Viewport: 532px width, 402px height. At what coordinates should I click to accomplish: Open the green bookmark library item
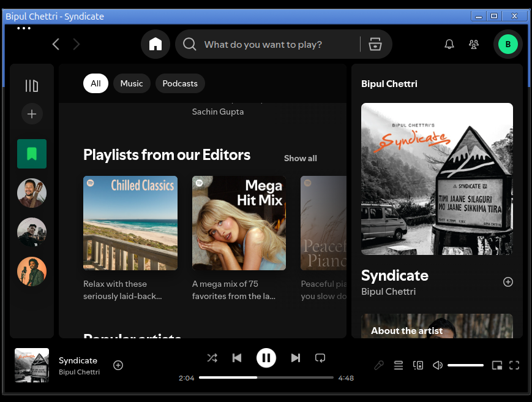[32, 154]
